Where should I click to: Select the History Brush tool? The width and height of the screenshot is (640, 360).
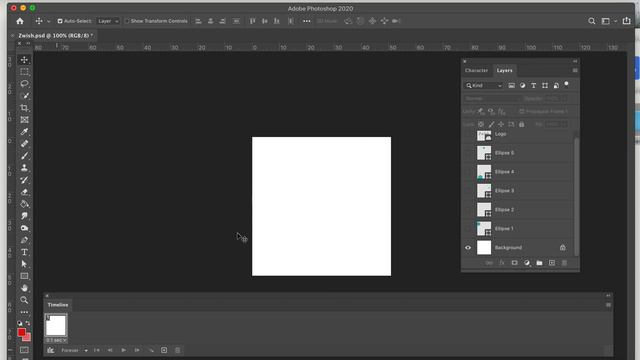[24, 180]
